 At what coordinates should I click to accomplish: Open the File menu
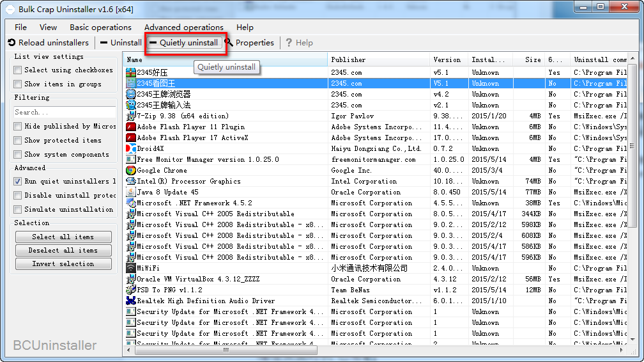pyautogui.click(x=20, y=27)
